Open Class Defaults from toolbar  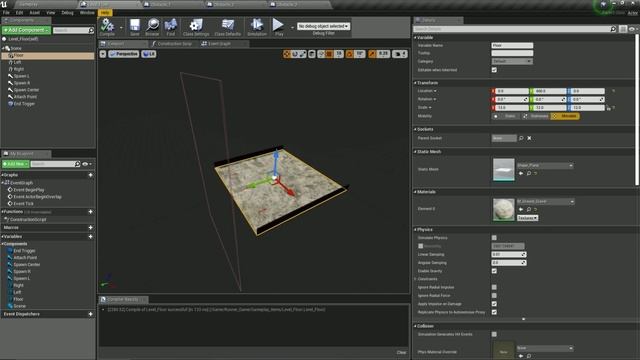tap(228, 27)
